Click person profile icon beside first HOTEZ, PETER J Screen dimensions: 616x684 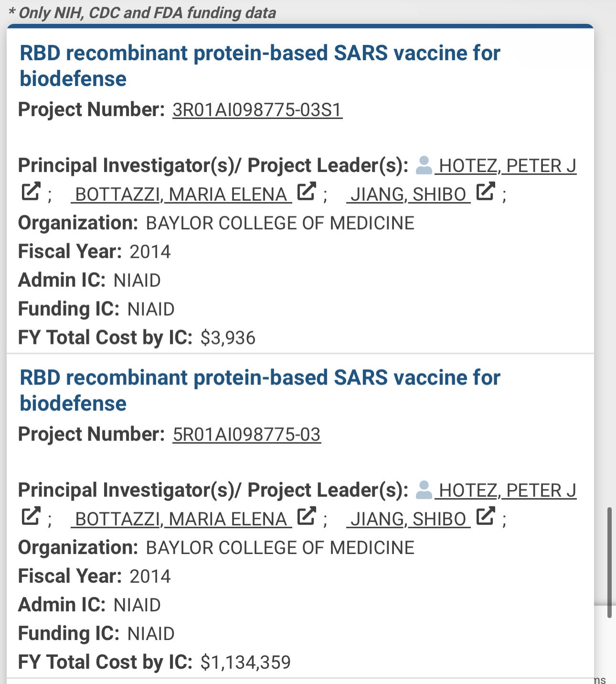click(424, 165)
